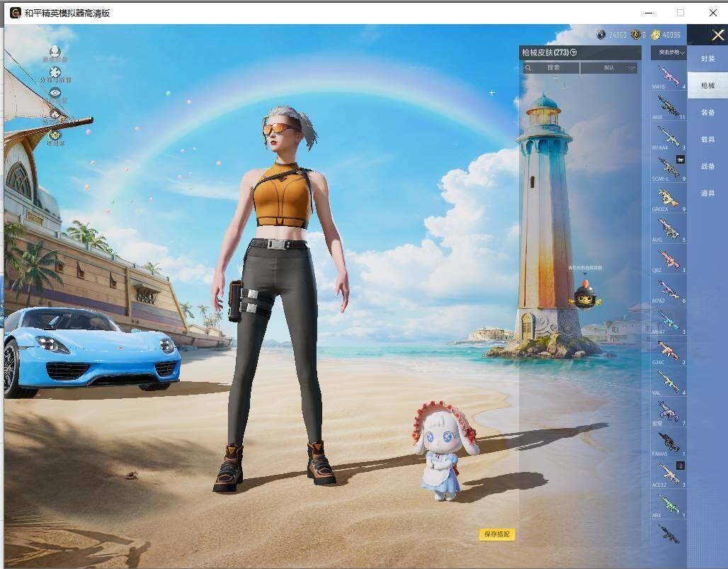This screenshot has height=569, width=728.
Task: Click the gold badge icon on left column
Action: [x=55, y=135]
